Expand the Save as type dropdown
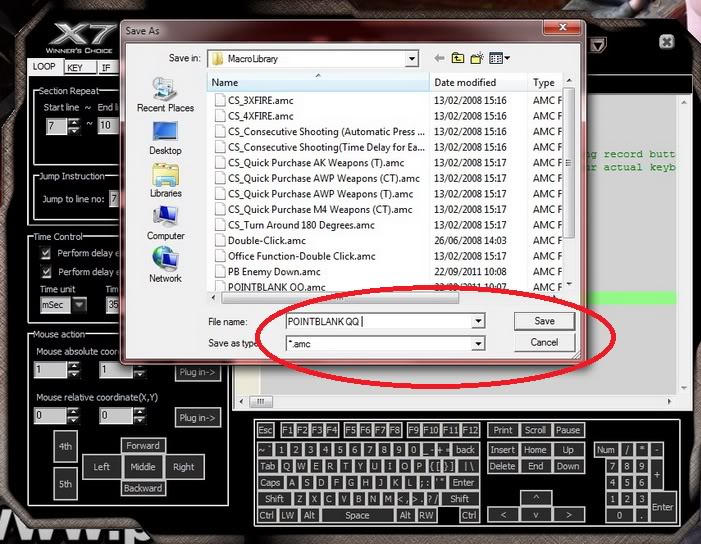701x544 pixels. click(x=478, y=344)
